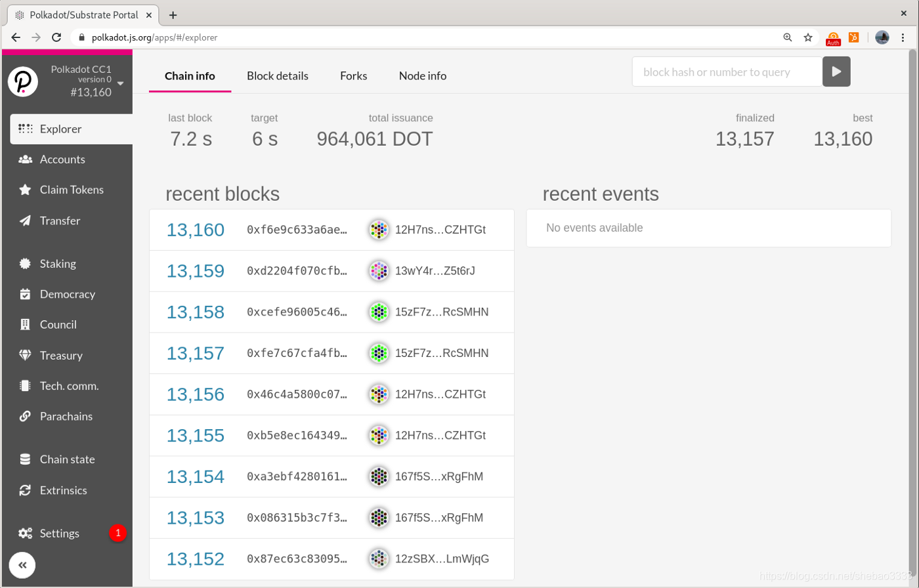This screenshot has width=919, height=588.
Task: Click the finalized 13,157 value
Action: click(745, 139)
